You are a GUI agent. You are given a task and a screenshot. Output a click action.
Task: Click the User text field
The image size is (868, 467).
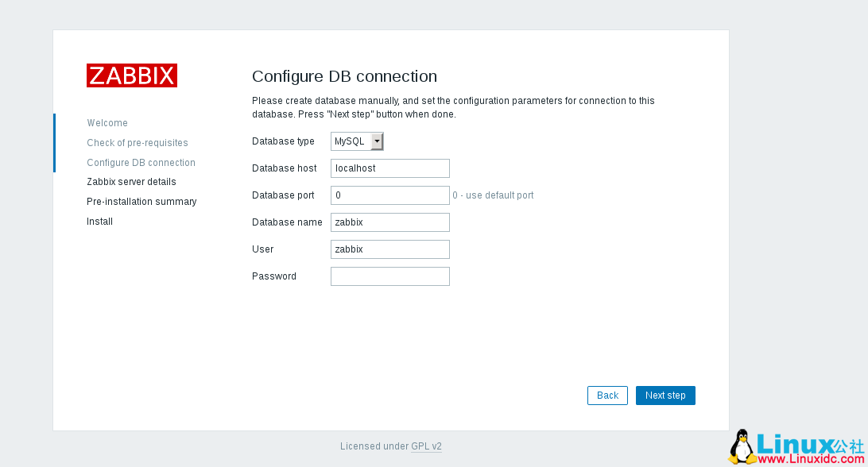coord(390,249)
